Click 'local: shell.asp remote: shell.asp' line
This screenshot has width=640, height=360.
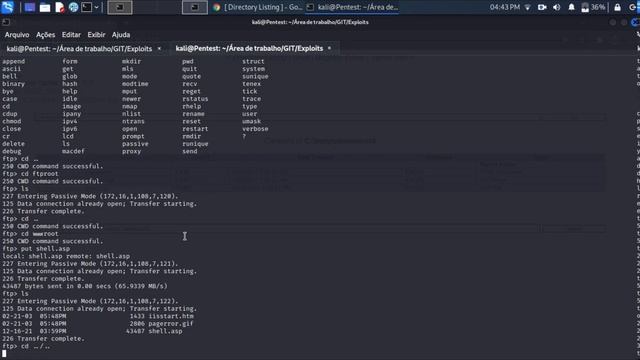[x=66, y=256]
